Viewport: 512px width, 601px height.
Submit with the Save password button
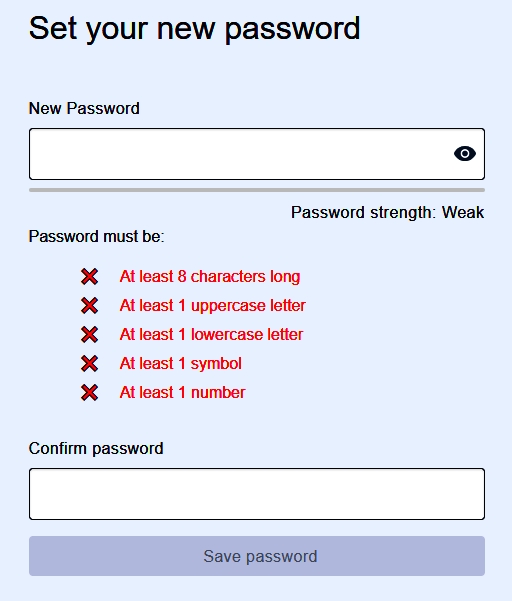pyautogui.click(x=257, y=556)
